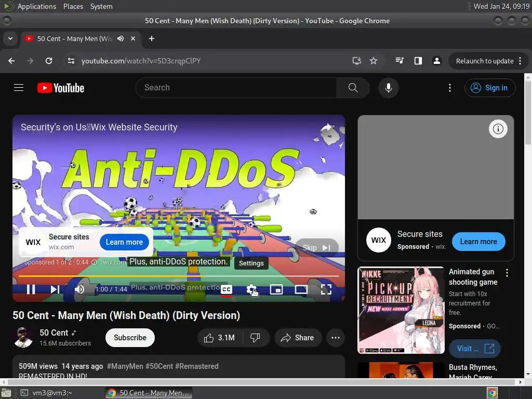Open more actions ellipsis under video
Viewport: 532px width, 399px height.
pyautogui.click(x=336, y=338)
